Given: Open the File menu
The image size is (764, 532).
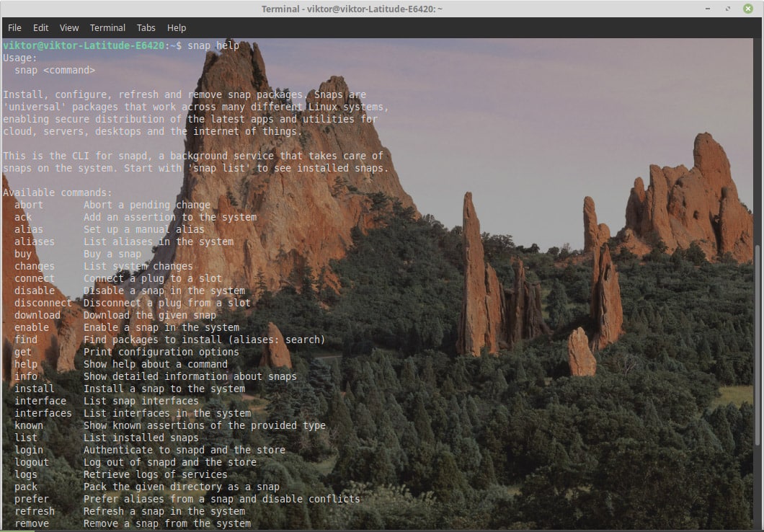Looking at the screenshot, I should click(14, 27).
